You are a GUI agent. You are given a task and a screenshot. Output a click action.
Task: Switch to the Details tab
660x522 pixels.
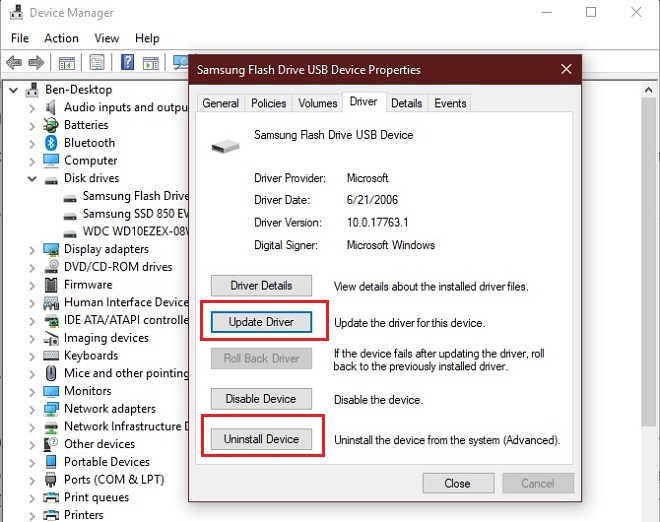coord(407,103)
